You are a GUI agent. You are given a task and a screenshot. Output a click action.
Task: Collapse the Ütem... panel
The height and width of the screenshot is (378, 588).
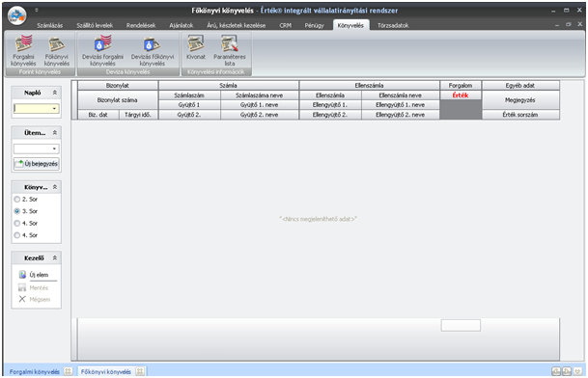55,133
